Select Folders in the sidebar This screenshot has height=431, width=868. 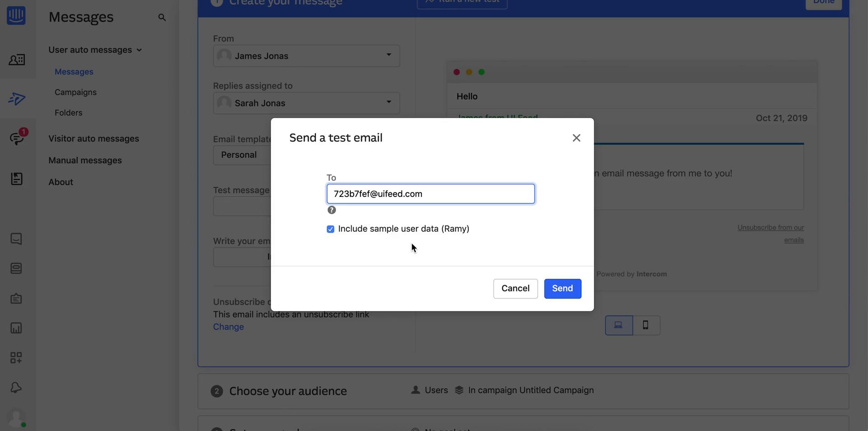[x=68, y=112]
